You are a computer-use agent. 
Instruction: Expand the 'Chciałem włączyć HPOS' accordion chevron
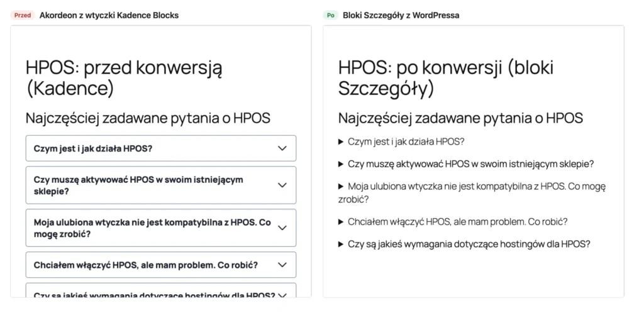coord(282,265)
